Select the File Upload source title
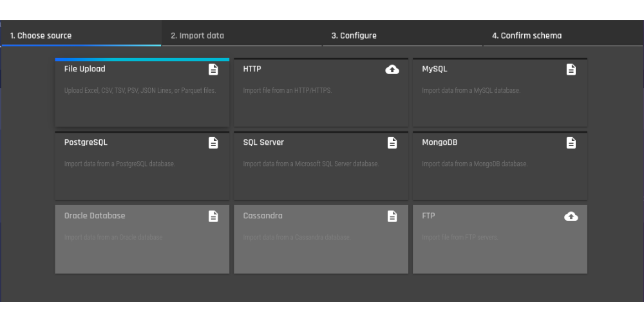The image size is (644, 322). pos(84,69)
